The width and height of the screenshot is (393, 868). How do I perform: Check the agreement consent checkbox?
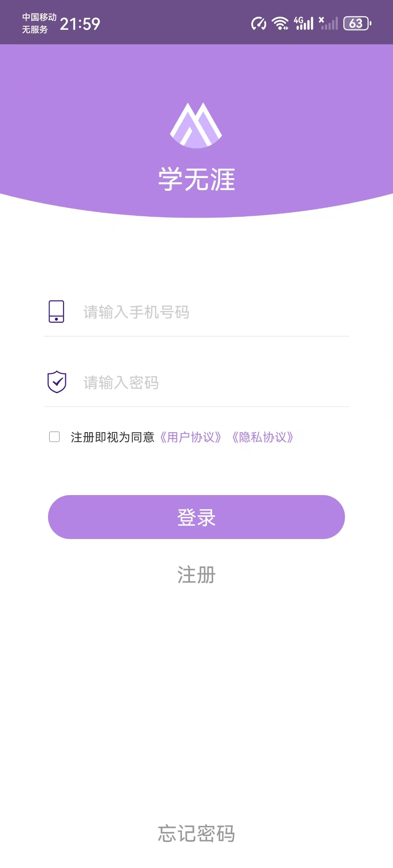(55, 437)
